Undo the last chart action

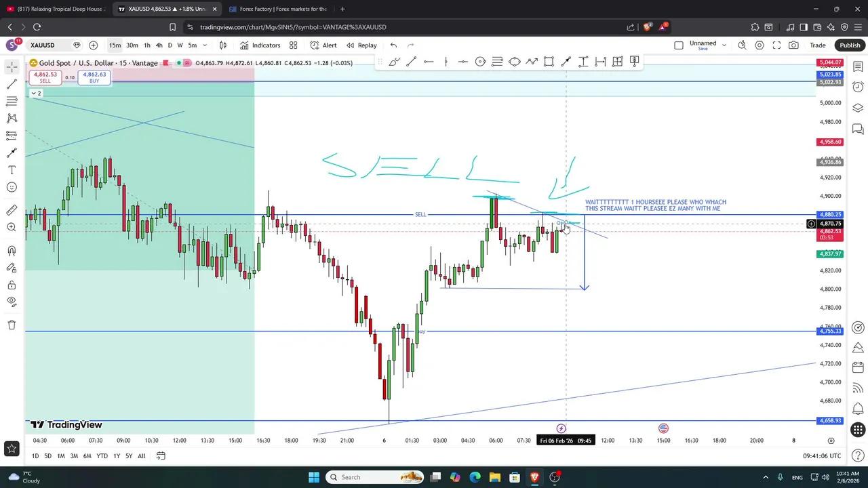[x=393, y=45]
